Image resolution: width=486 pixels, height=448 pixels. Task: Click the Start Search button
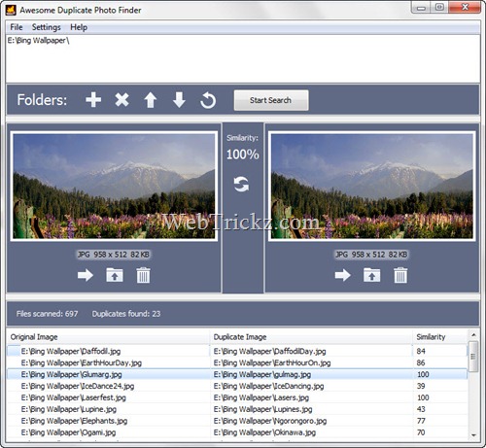click(x=271, y=100)
